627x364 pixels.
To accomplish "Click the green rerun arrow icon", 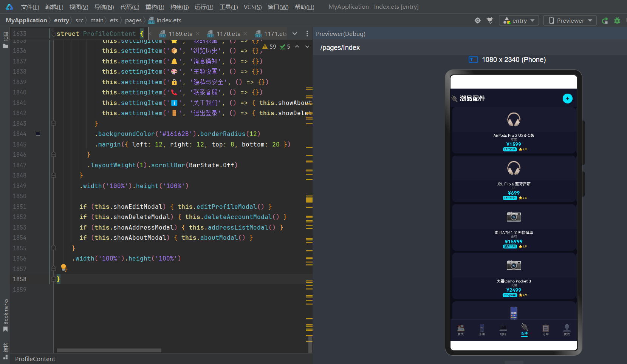I will point(605,20).
